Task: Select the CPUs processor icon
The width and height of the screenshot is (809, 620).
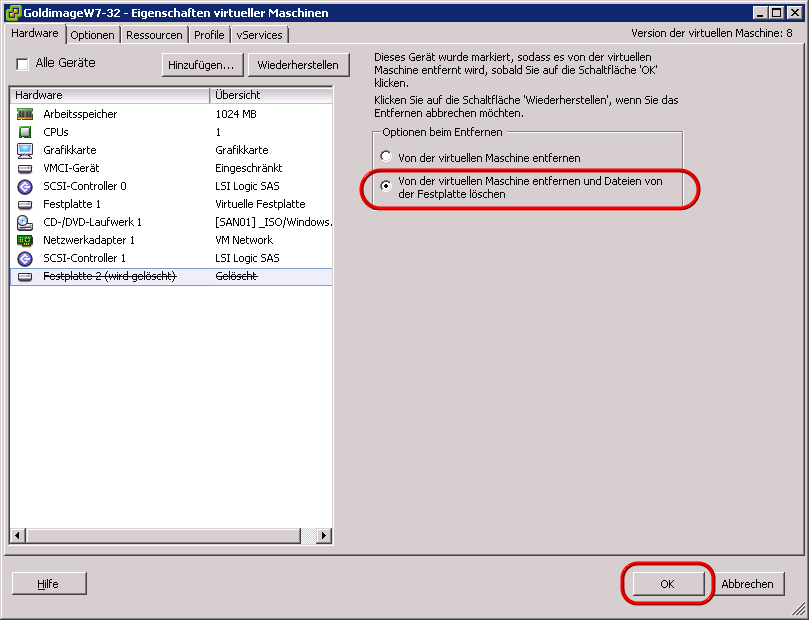Action: tap(25, 132)
